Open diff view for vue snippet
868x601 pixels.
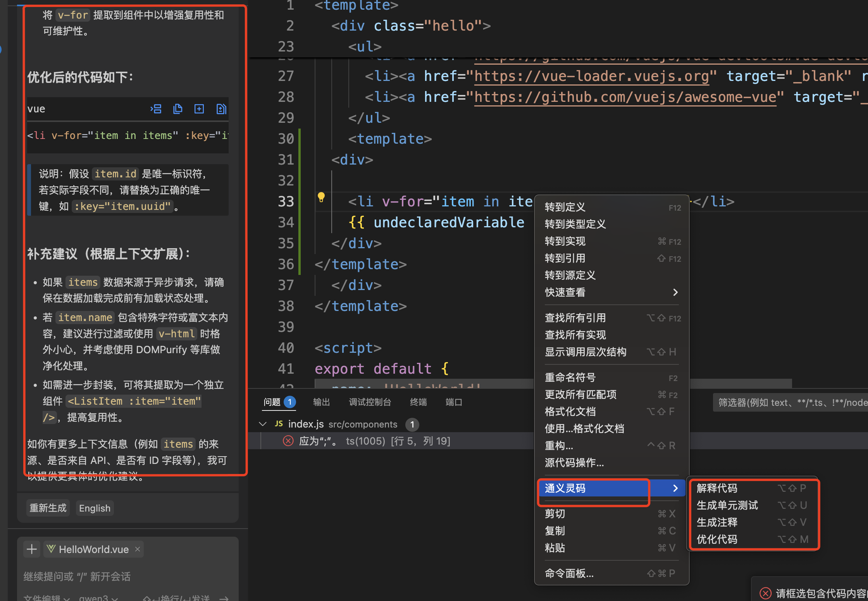point(221,109)
